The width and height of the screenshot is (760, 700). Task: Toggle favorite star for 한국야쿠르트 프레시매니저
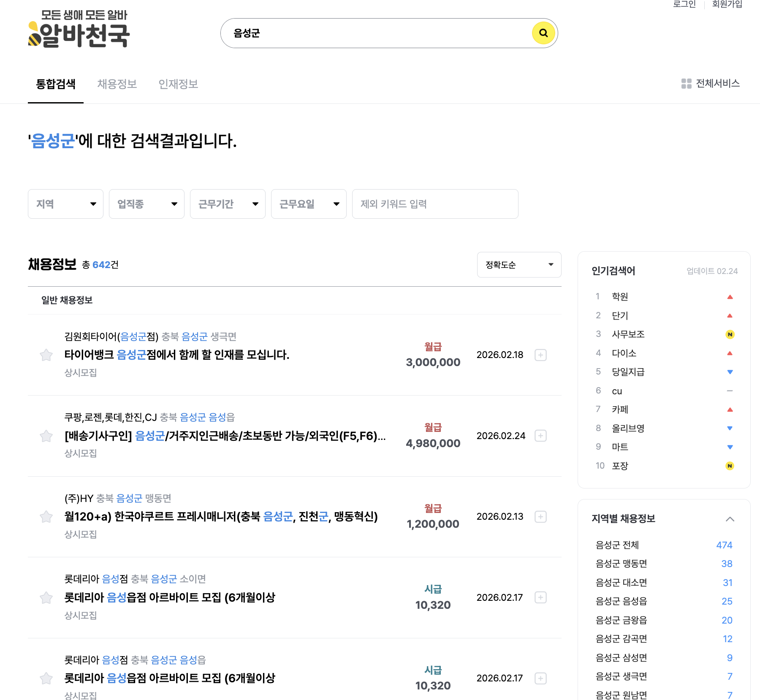(46, 517)
